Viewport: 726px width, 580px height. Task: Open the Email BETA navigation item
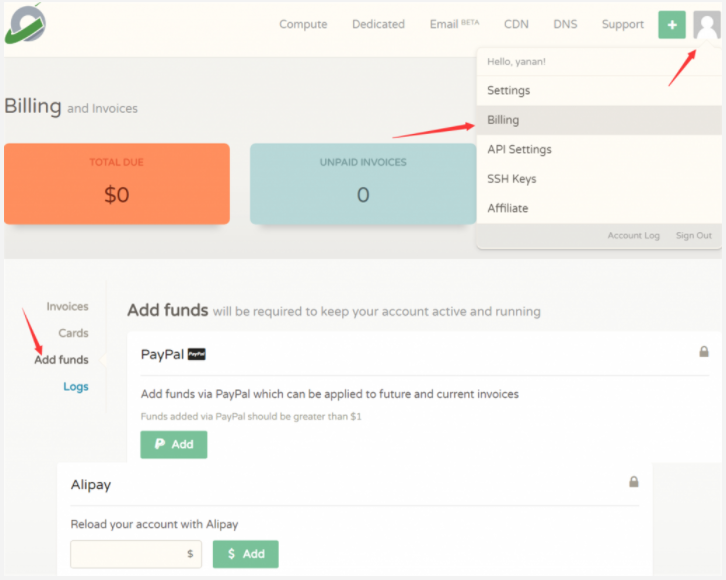pos(454,25)
